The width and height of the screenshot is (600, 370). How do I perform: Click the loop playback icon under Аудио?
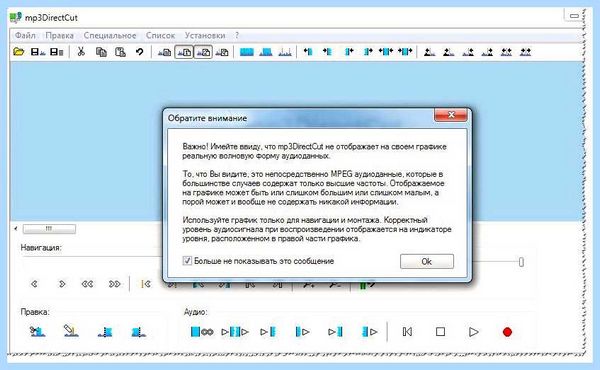tap(202, 332)
